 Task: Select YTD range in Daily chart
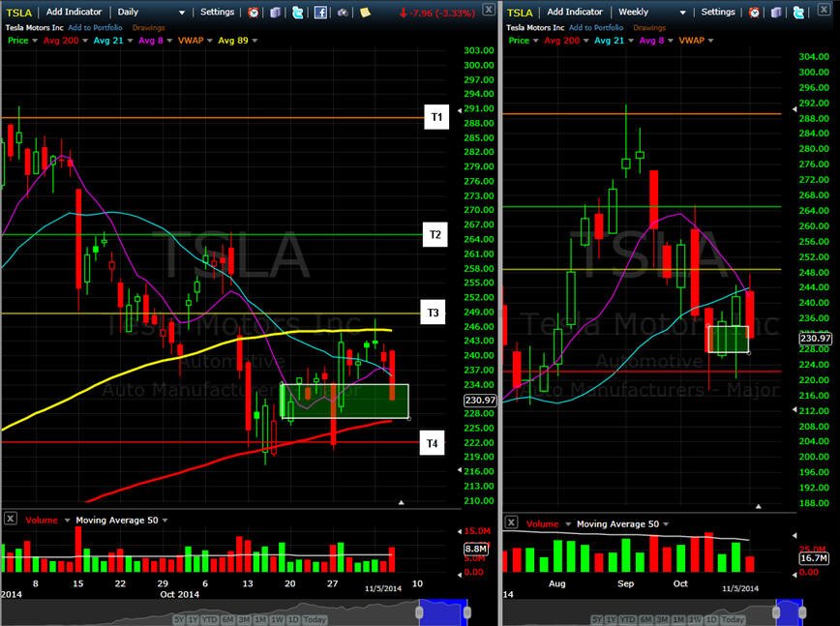point(209,619)
